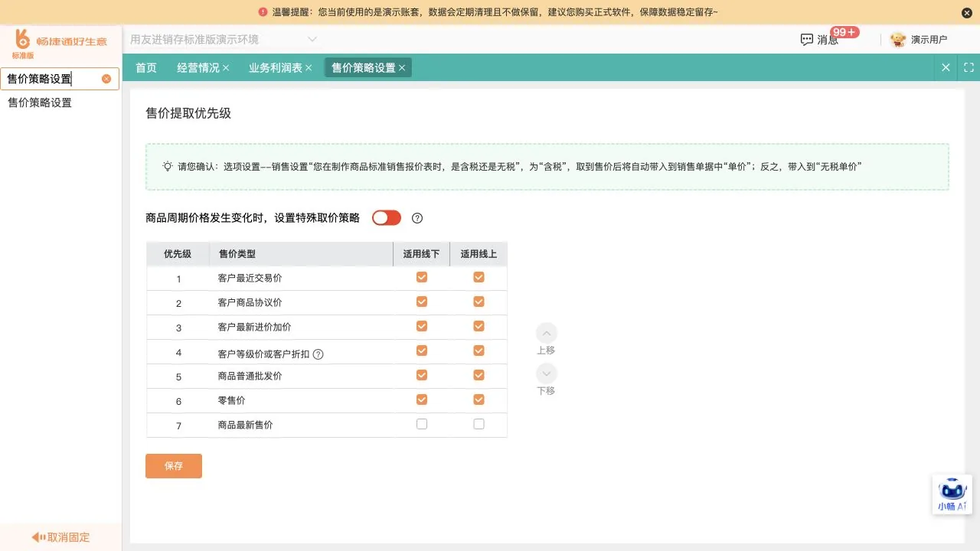
Task: Click the warning icon in the top banner
Action: pyautogui.click(x=263, y=12)
